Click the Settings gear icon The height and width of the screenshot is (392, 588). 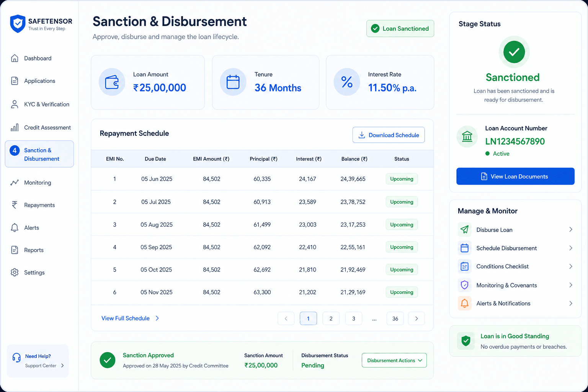click(15, 273)
